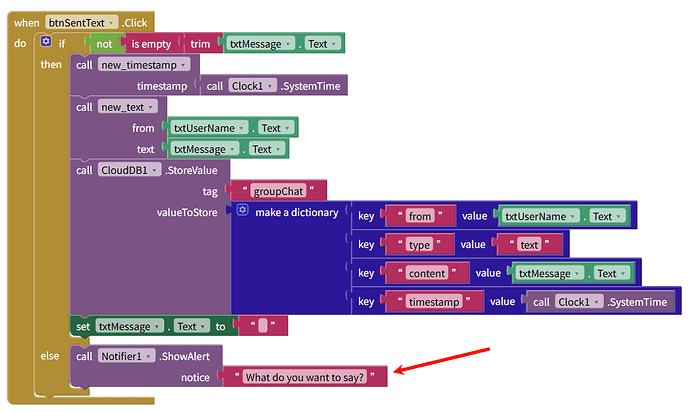Select the "content" key text field
The height and width of the screenshot is (412, 690).
tap(427, 273)
